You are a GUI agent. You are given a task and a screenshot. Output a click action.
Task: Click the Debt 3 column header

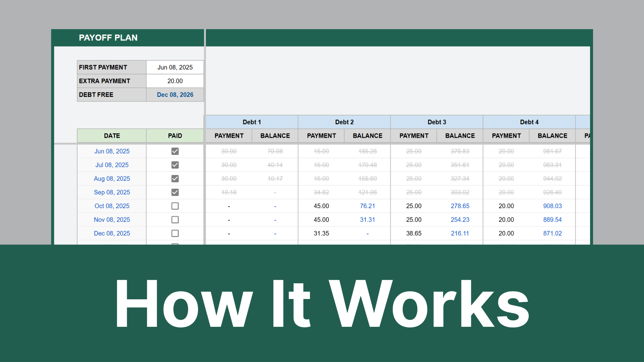pos(437,122)
